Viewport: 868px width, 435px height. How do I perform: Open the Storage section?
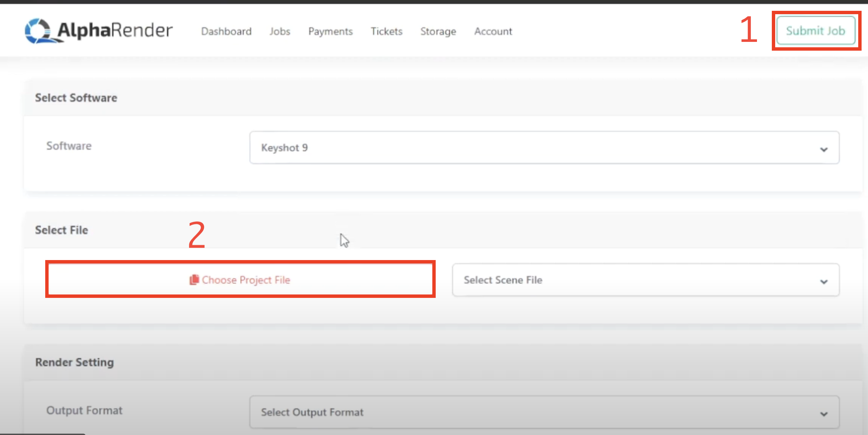click(x=438, y=31)
